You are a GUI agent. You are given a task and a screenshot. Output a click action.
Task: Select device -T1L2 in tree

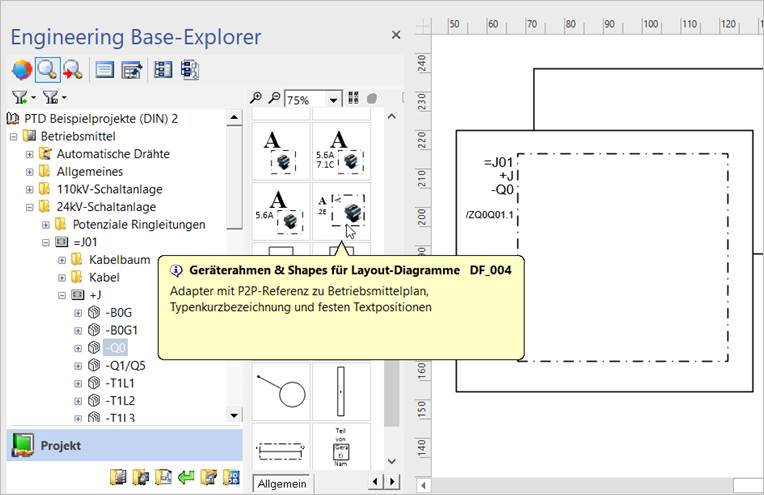pyautogui.click(x=120, y=400)
